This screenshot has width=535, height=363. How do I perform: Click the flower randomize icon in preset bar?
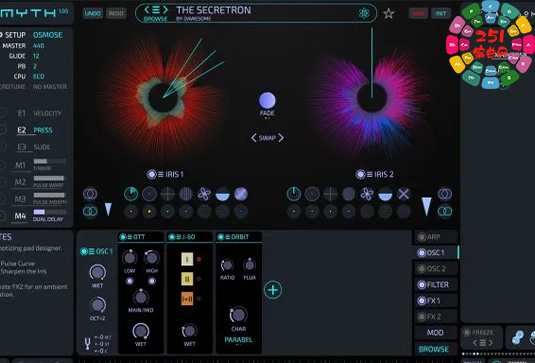pos(364,13)
